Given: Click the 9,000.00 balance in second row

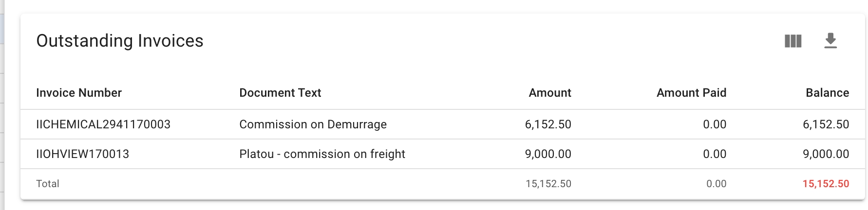Looking at the screenshot, I should point(826,154).
